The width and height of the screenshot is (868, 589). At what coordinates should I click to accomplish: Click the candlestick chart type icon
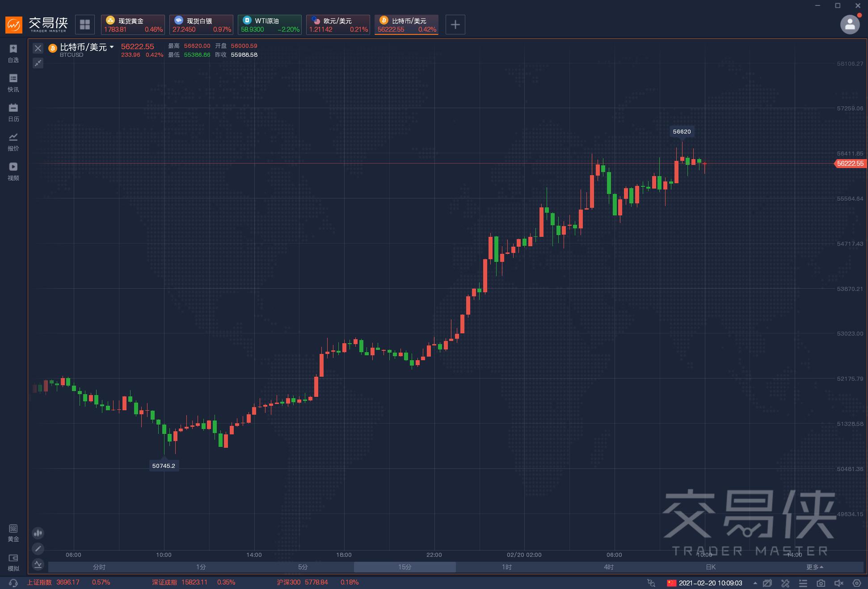click(38, 533)
